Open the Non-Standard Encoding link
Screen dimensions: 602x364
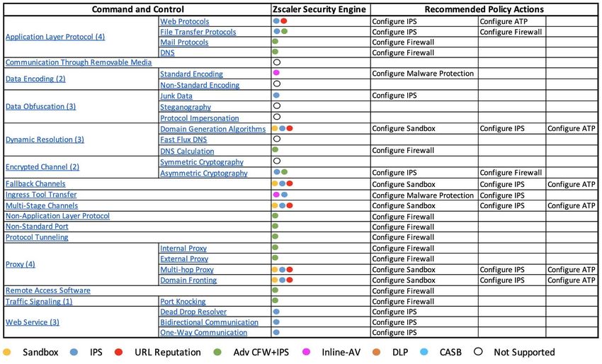[x=200, y=85]
